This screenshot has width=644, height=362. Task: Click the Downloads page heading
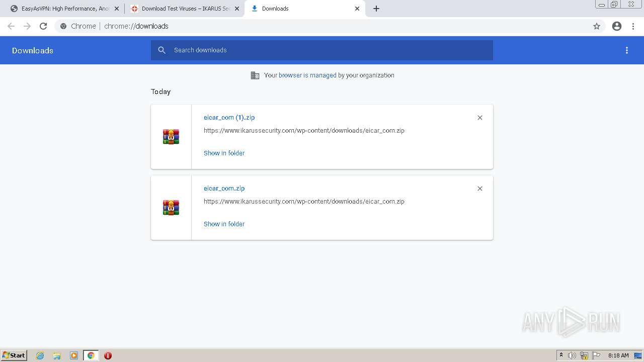(x=33, y=50)
